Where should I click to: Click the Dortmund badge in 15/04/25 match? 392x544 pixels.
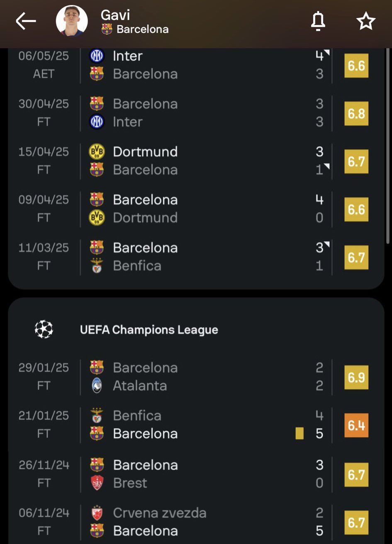tap(97, 152)
